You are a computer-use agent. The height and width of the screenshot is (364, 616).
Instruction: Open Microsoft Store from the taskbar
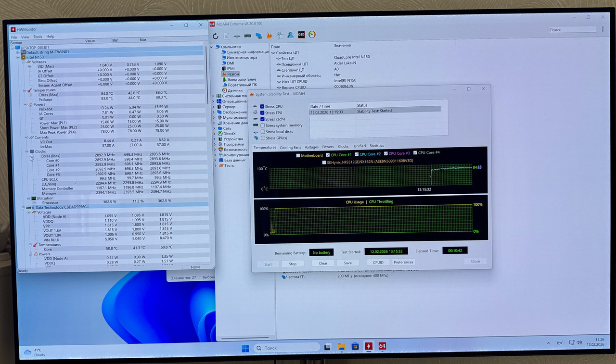pyautogui.click(x=355, y=346)
